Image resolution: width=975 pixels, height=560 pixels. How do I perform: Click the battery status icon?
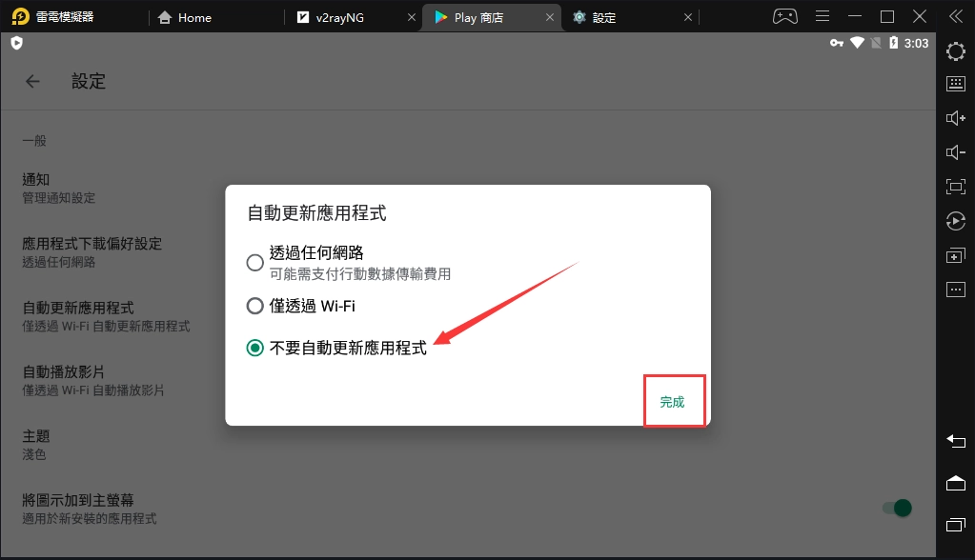[894, 43]
